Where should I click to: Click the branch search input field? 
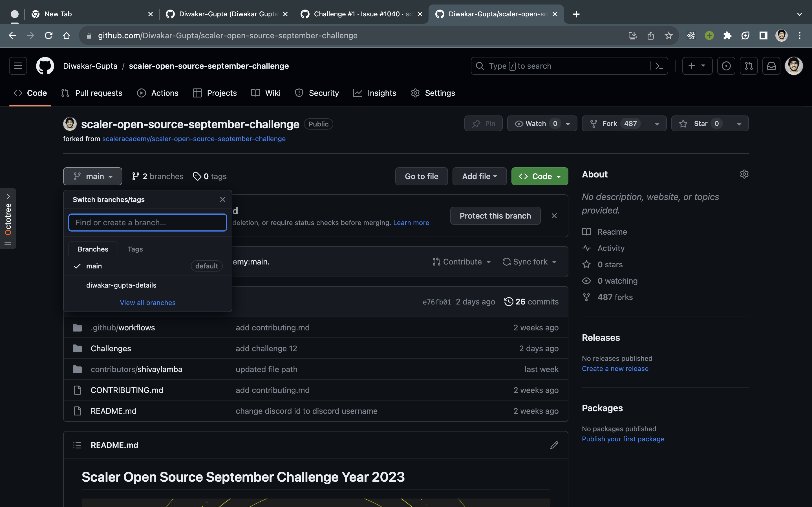click(x=147, y=222)
